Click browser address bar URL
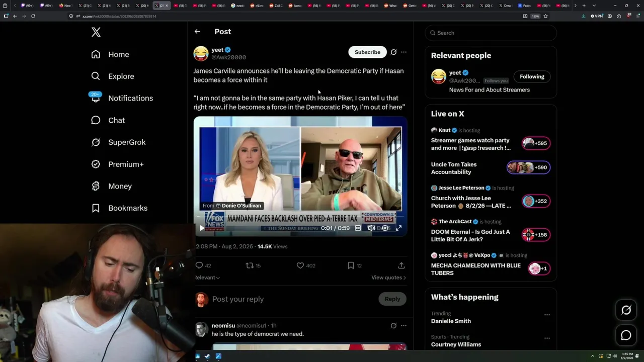Viewport: 644px width, 362px height. click(119, 16)
